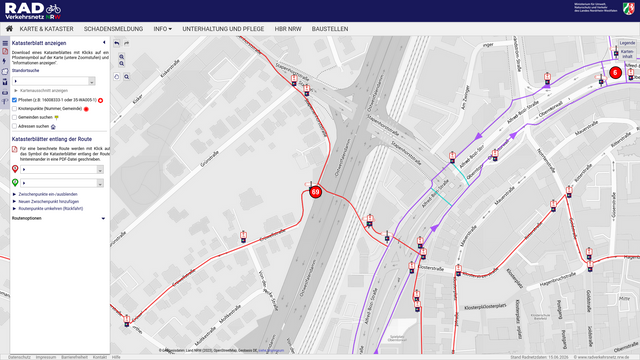
Task: Select the map region outline sidebar icon
Action: (x=5, y=71)
